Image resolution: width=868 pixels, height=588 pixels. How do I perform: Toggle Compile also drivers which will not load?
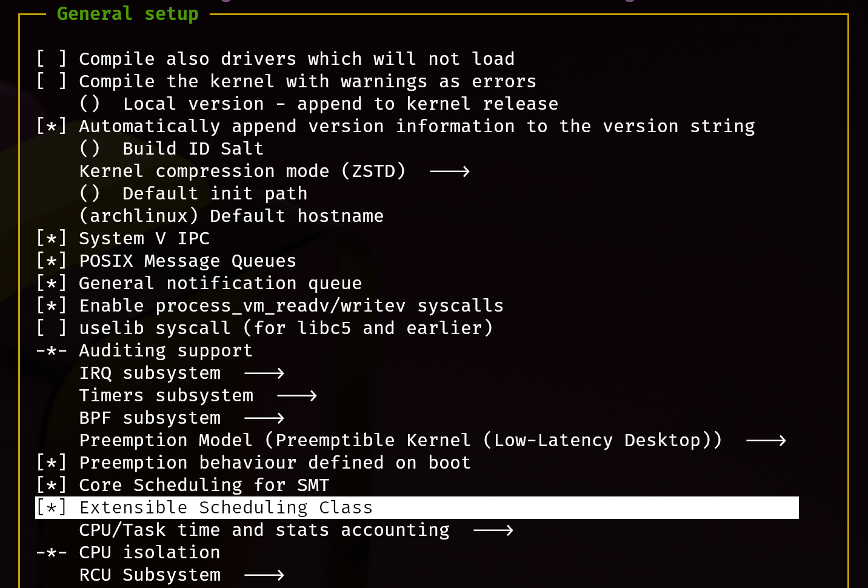coord(52,59)
